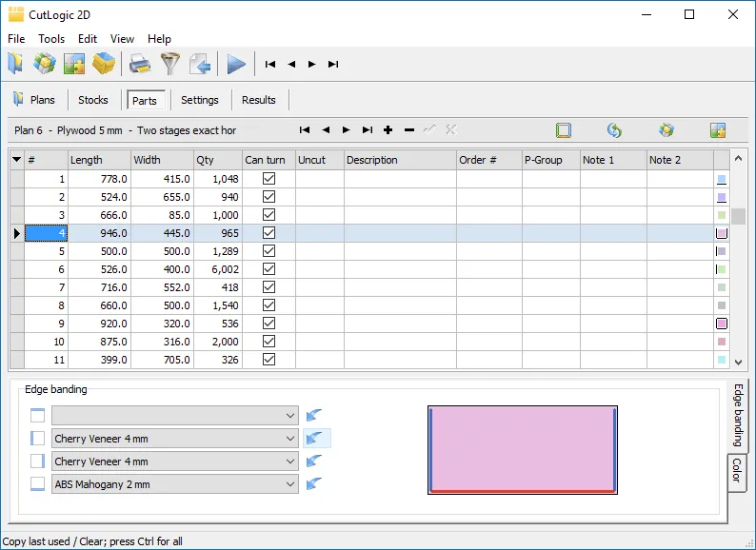The width and height of the screenshot is (756, 550).
Task: Open the empty top edge banding dropdown
Action: [x=289, y=416]
